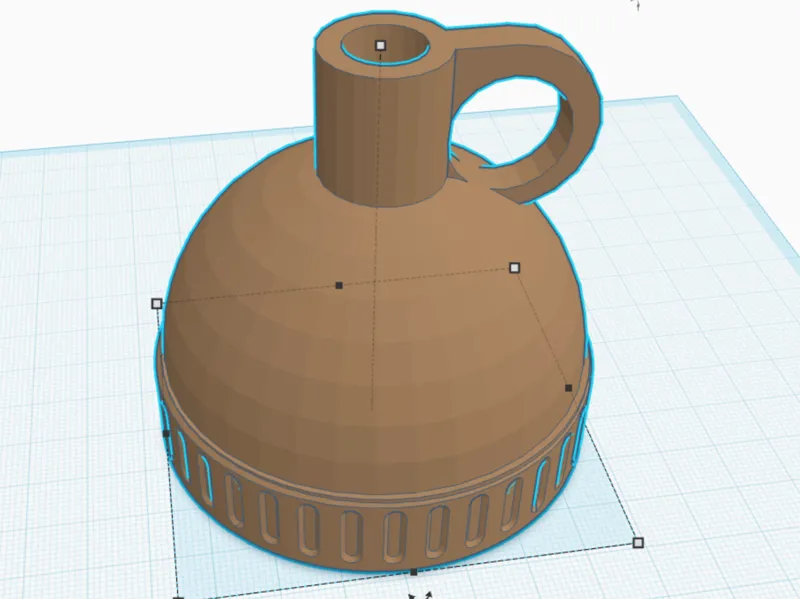
Task: Select the white corner handle left of the dome
Action: pos(157,304)
